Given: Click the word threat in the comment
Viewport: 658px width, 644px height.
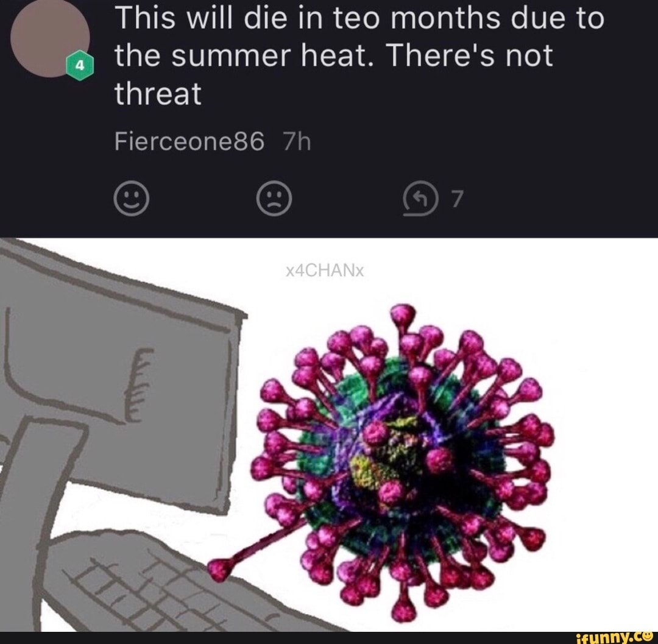Looking at the screenshot, I should (x=158, y=93).
